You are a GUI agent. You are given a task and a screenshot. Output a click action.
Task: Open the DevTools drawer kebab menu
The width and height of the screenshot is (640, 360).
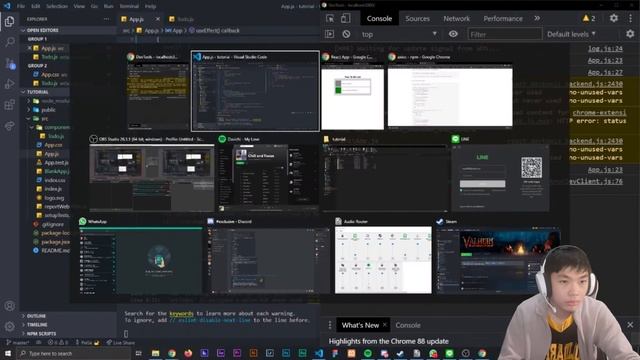[330, 325]
